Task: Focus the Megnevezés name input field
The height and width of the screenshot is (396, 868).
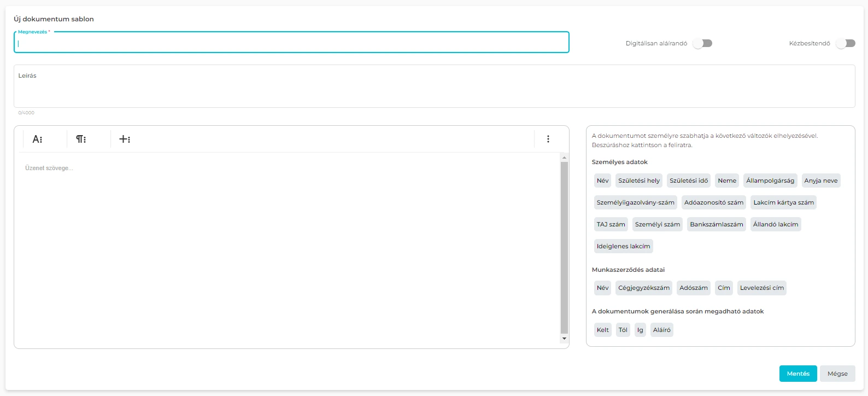Action: pos(291,43)
